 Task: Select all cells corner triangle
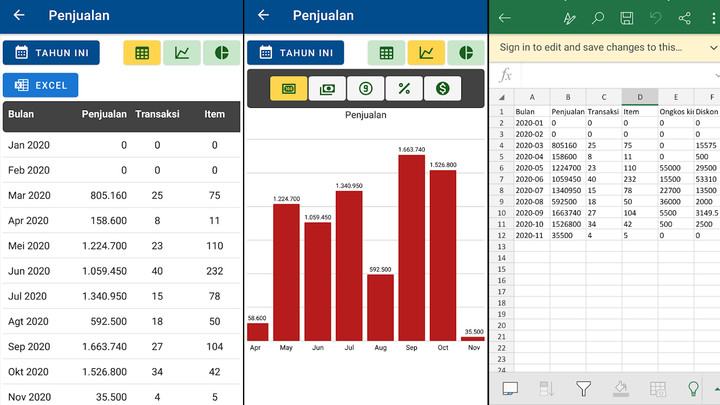[x=502, y=97]
